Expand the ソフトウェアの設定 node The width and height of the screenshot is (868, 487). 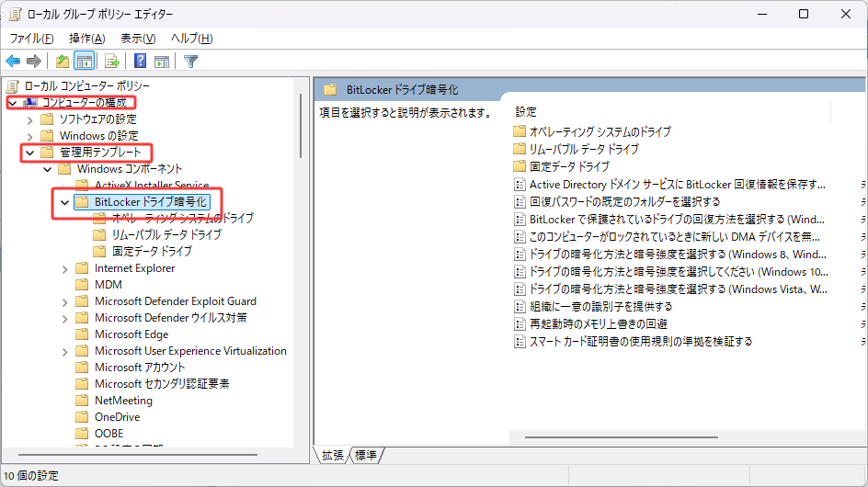[30, 119]
